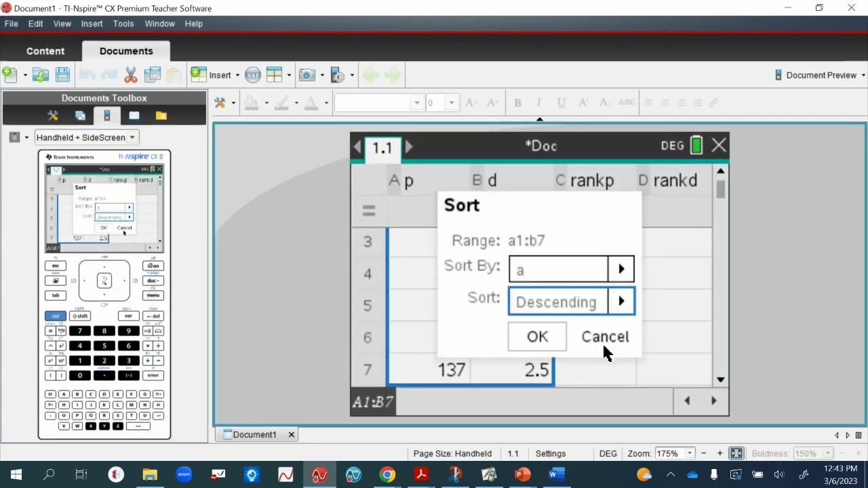Click the Page Layout icon
This screenshot has height=488, width=868.
point(274,75)
